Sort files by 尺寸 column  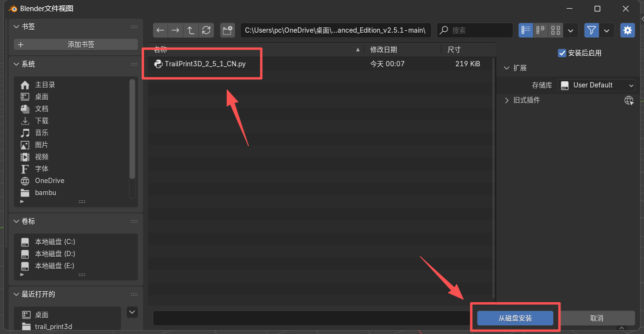point(467,49)
